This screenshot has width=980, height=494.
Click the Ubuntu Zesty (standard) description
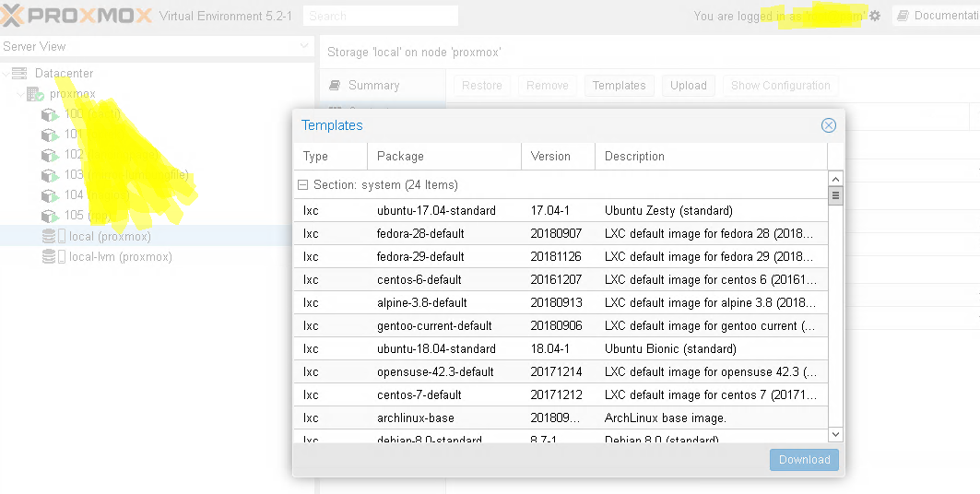tap(668, 210)
